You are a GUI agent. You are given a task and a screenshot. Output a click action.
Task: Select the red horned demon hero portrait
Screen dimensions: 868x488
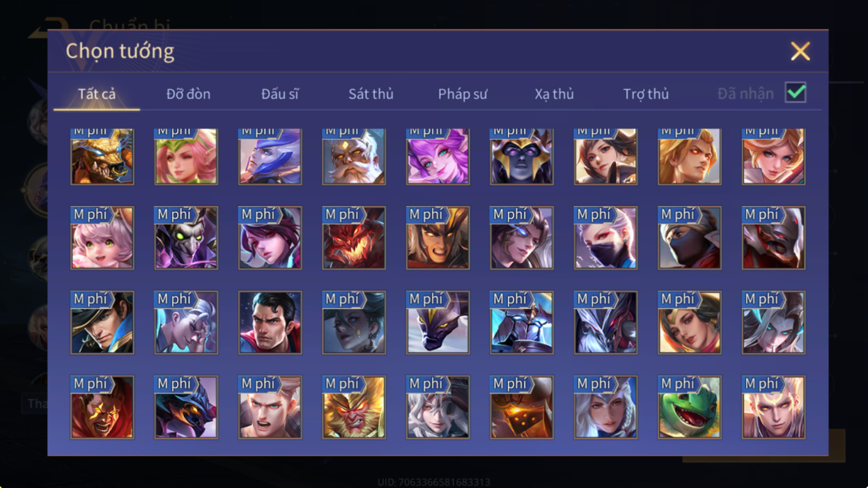354,238
